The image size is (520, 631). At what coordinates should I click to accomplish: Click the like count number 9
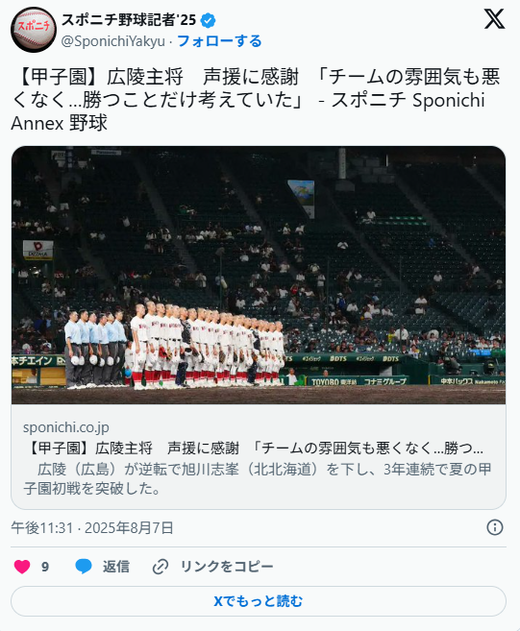45,567
